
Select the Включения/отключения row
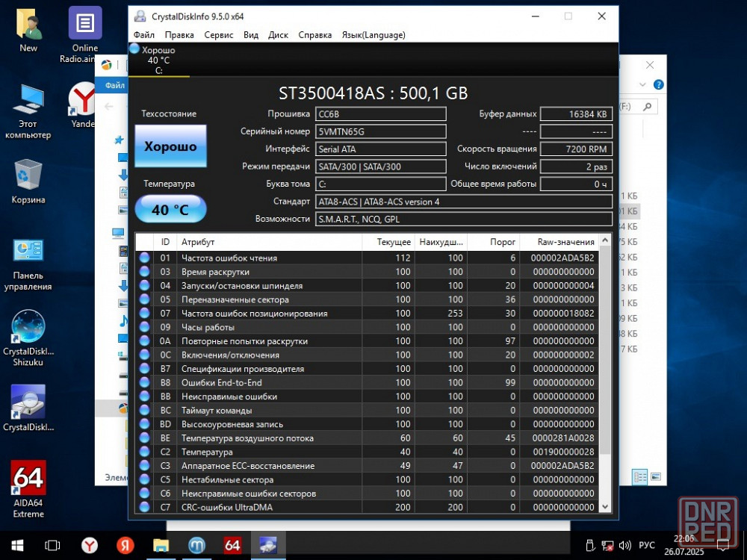point(368,355)
